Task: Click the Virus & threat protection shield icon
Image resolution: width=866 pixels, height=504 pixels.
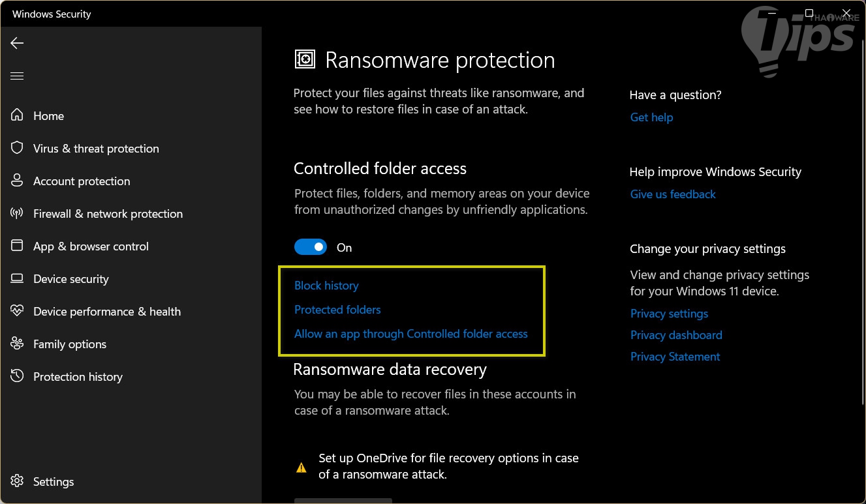Action: point(17,148)
